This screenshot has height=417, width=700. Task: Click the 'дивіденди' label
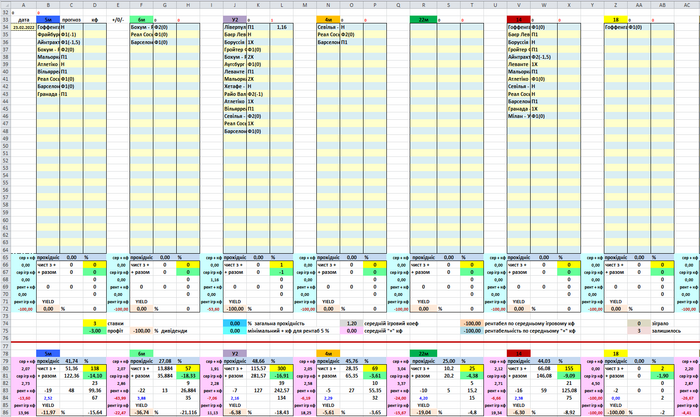(174, 331)
